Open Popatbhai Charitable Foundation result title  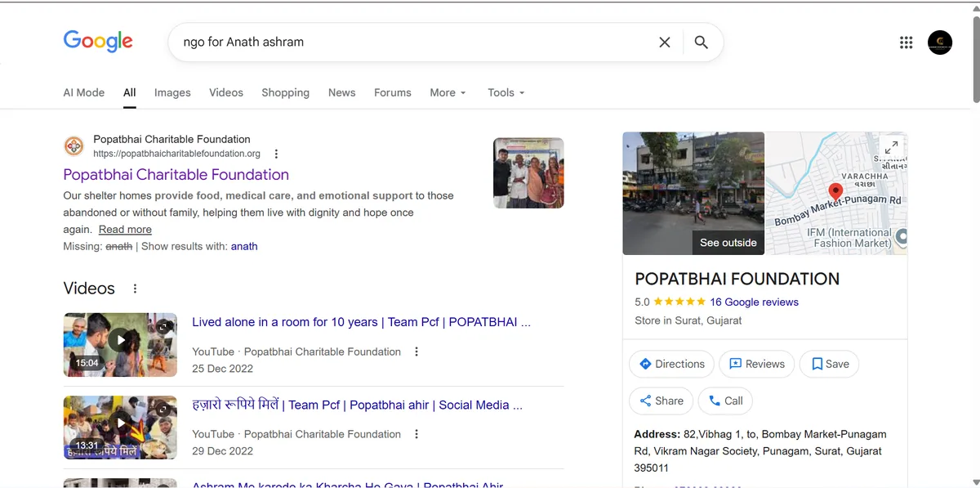176,174
